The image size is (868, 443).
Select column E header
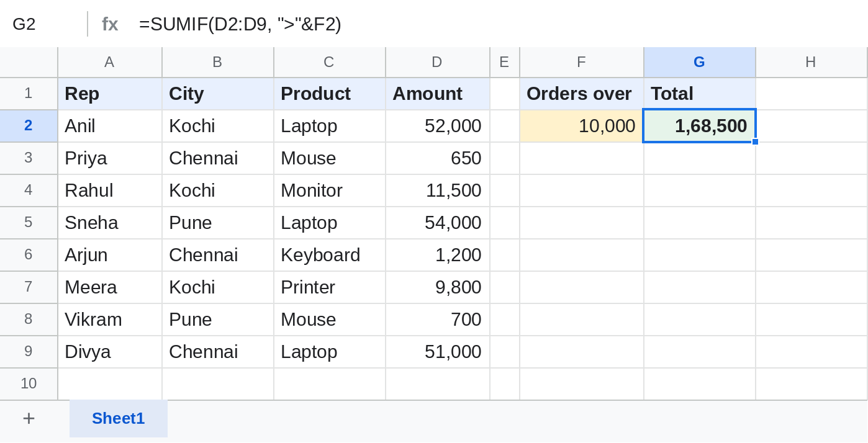pos(505,62)
